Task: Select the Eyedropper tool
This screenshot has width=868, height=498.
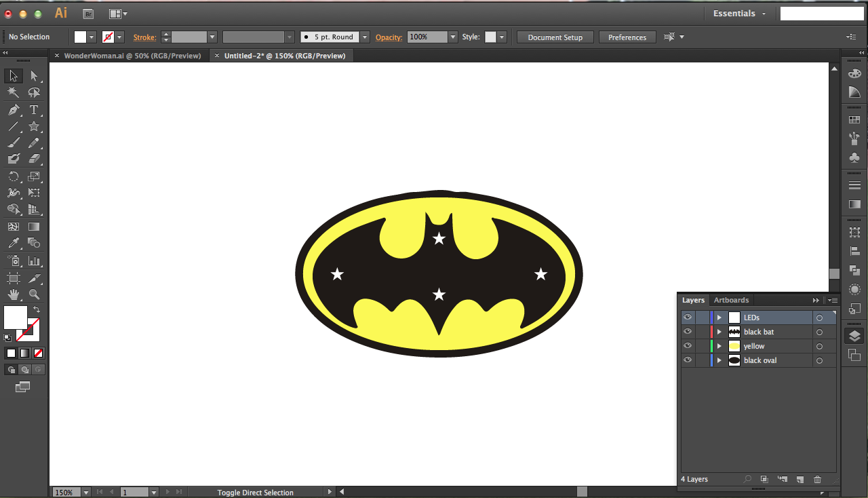Action: (x=14, y=243)
